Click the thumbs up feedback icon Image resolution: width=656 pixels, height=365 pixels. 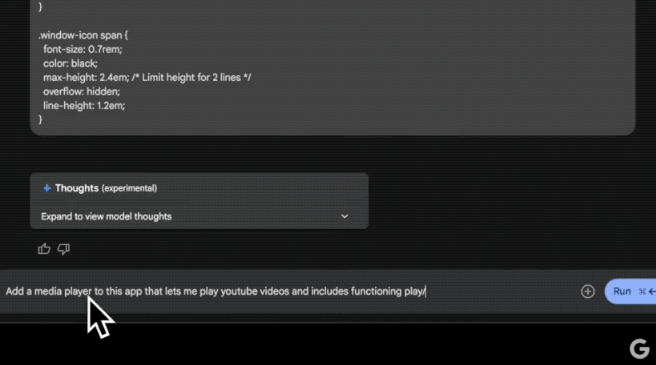44,249
